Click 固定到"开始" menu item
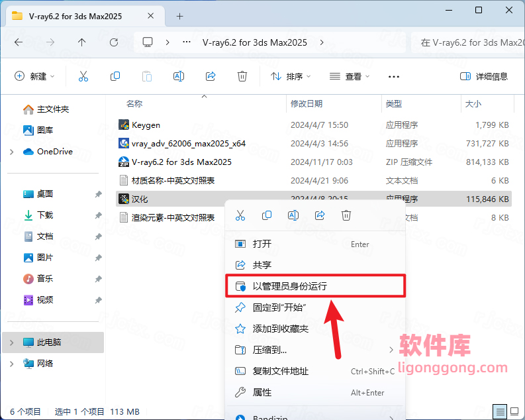The width and height of the screenshot is (525, 420). pos(316,307)
